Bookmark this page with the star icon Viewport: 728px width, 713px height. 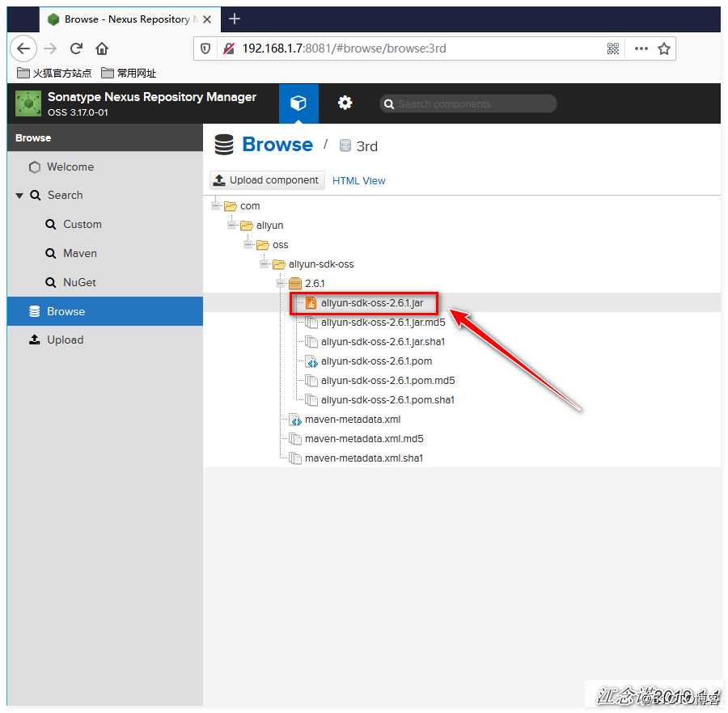(x=664, y=49)
